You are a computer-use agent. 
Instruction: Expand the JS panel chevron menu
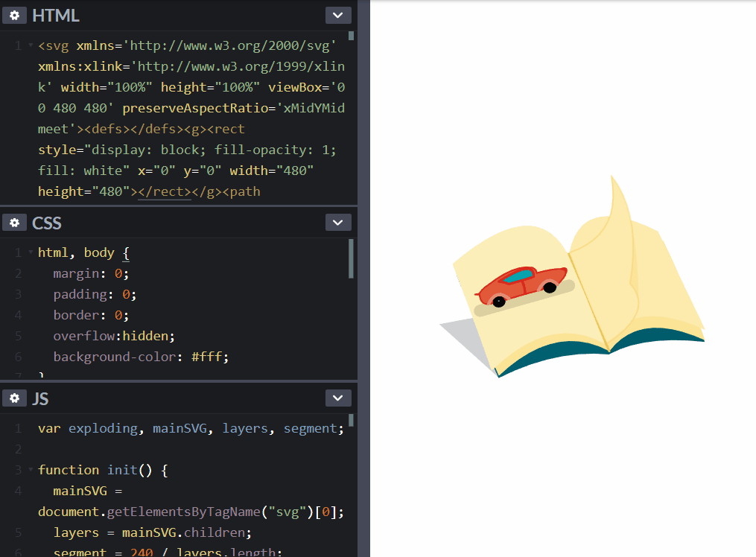(337, 398)
